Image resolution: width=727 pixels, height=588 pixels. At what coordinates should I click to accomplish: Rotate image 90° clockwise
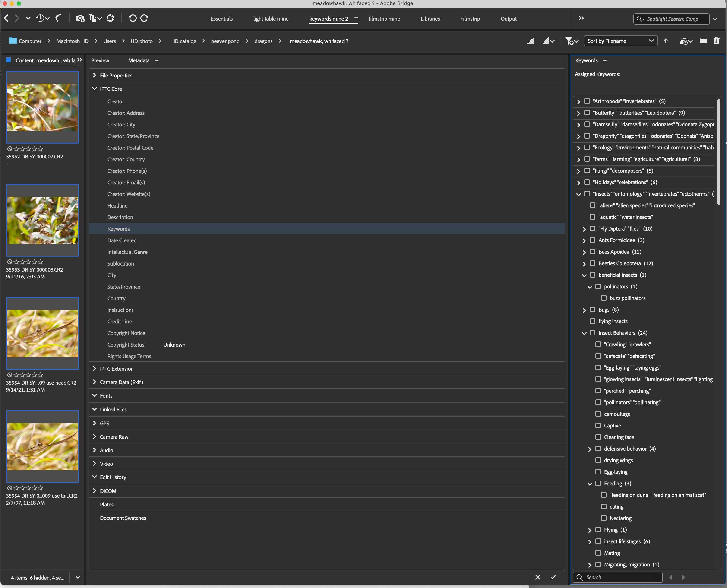pos(144,18)
